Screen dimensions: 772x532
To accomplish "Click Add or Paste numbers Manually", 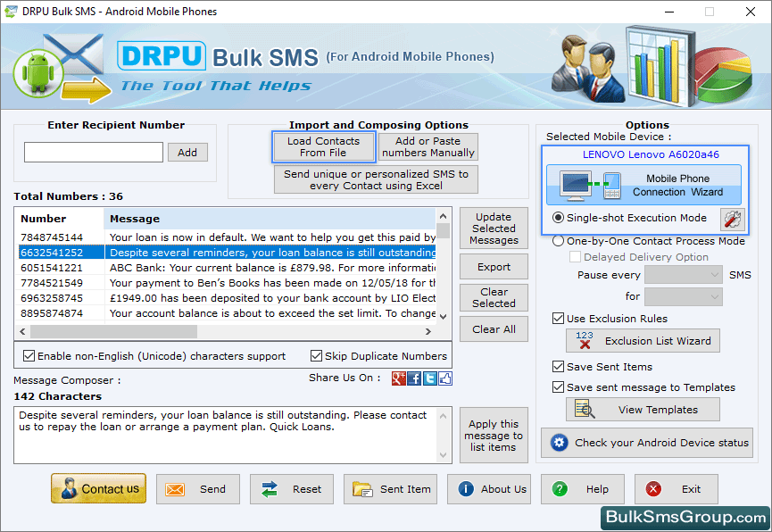I will 428,146.
